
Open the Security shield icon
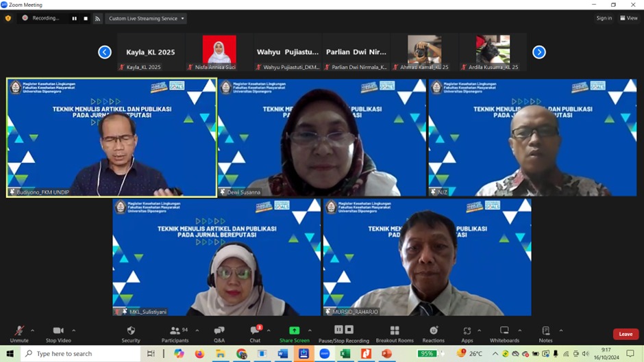[131, 331]
